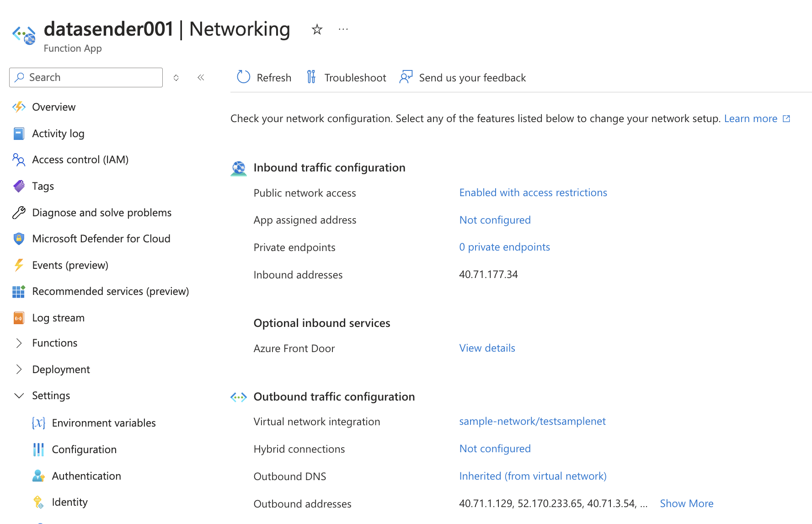The height and width of the screenshot is (524, 812).
Task: Click the Inbound traffic globe icon
Action: [239, 168]
